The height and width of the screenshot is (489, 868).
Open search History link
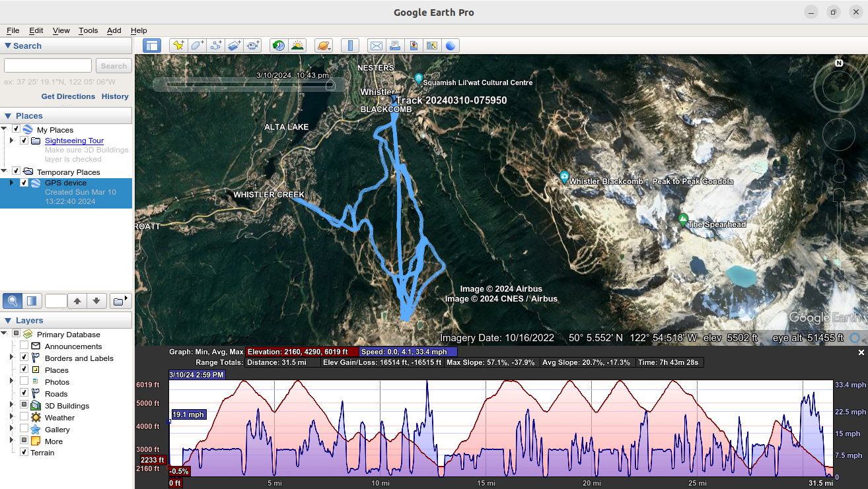[x=115, y=96]
